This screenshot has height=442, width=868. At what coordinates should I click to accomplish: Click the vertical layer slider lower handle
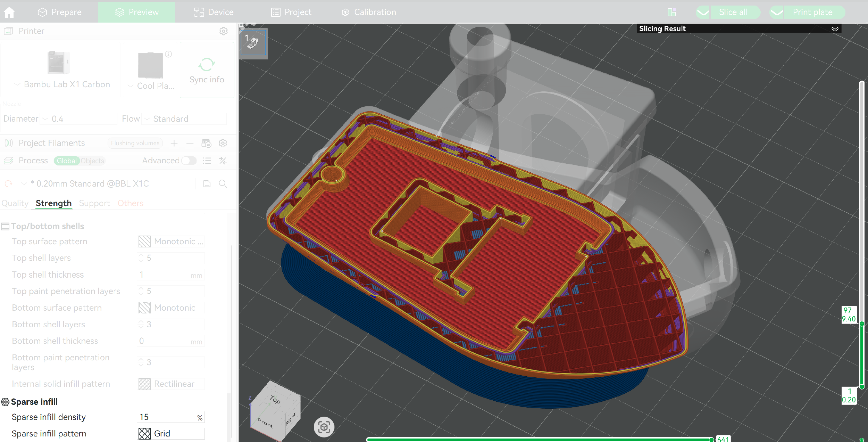pos(862,386)
